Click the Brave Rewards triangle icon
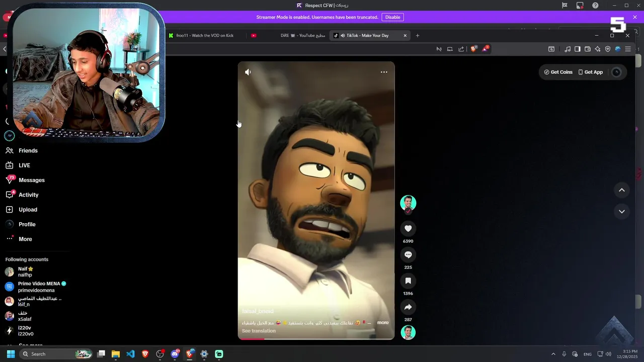This screenshot has height=362, width=644. (485, 49)
